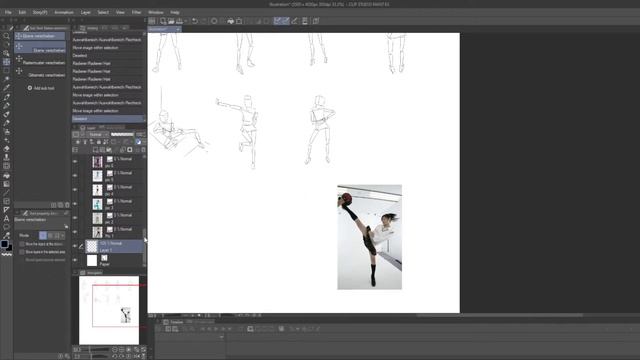Collapse the Layer panel using its arrow
640x360 pixels.
click(75, 128)
